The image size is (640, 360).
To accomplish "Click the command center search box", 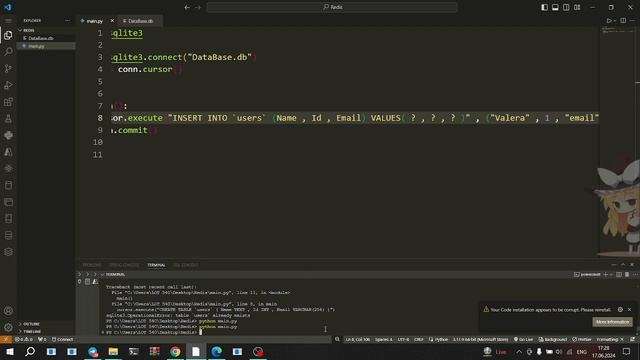I will tap(332, 7).
